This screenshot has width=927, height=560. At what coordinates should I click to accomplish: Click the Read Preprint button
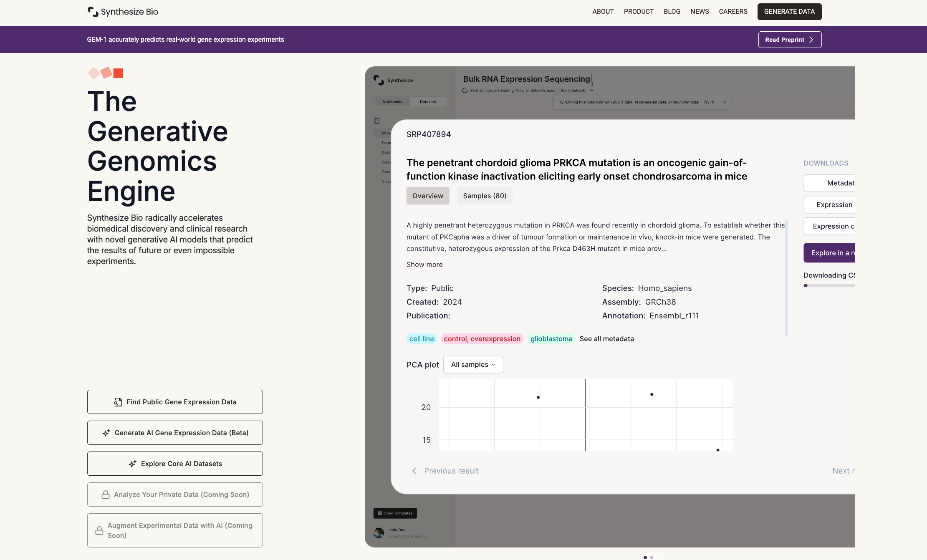(790, 40)
